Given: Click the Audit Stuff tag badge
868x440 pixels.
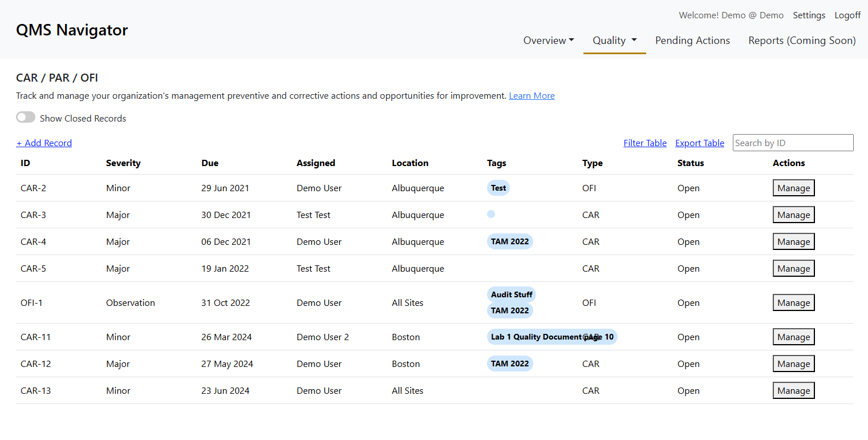Looking at the screenshot, I should pyautogui.click(x=511, y=295).
